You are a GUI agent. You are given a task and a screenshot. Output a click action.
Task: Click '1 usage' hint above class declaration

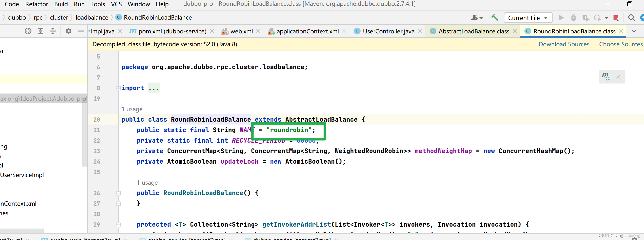(132, 109)
